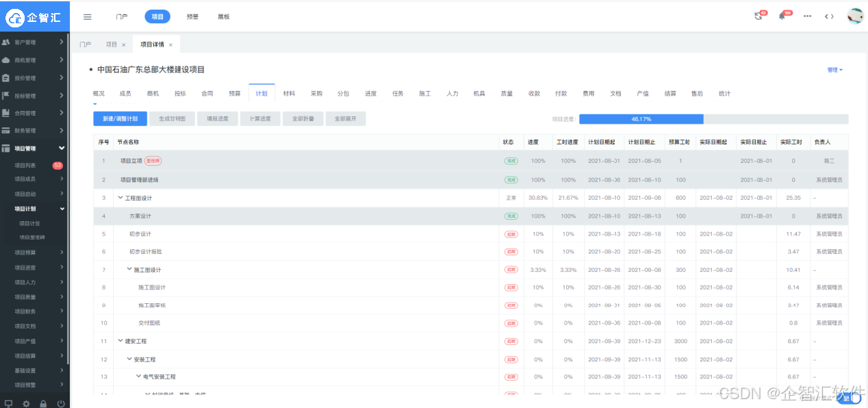
Task: Switch to the 门户 page tab
Action: (86, 44)
